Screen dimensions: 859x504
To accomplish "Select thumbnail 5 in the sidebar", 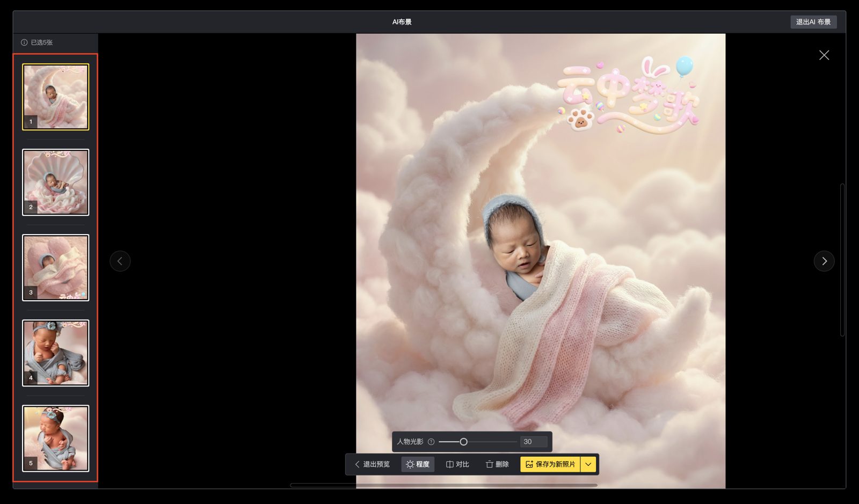I will pyautogui.click(x=56, y=438).
